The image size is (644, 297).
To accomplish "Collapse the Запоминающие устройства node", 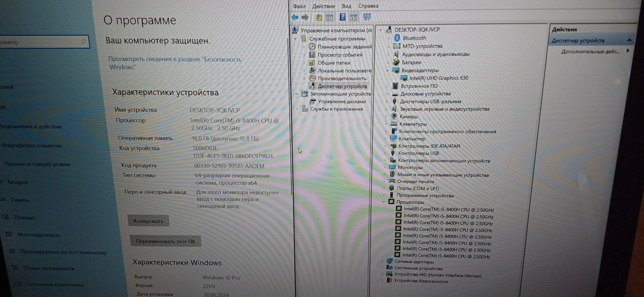I will [296, 94].
